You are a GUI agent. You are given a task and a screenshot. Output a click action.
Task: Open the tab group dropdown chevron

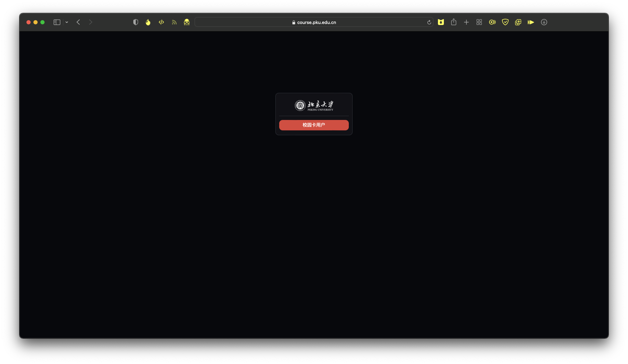(67, 22)
